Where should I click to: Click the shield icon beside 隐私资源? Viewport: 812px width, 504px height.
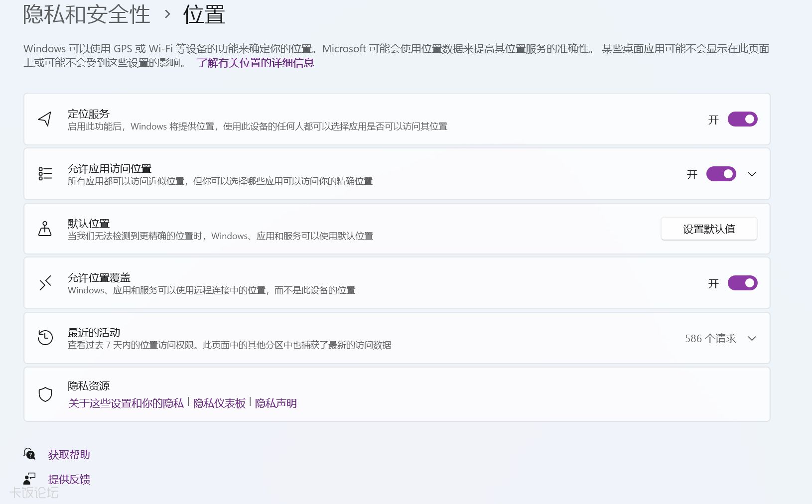point(45,394)
